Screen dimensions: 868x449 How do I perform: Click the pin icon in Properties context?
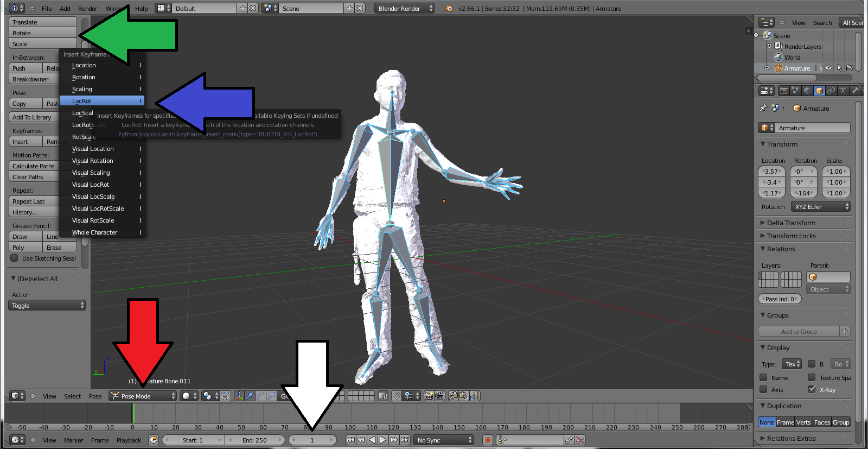coord(763,109)
